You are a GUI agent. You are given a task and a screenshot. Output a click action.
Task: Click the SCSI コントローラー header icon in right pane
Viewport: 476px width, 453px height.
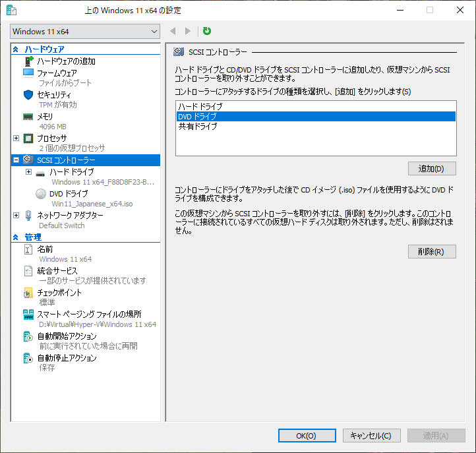click(x=179, y=52)
